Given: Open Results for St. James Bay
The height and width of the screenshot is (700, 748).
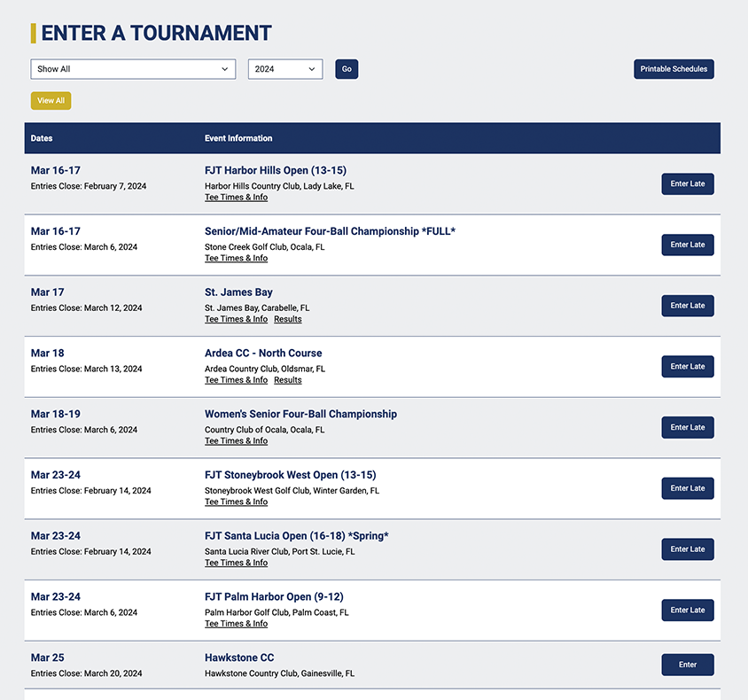Looking at the screenshot, I should (x=287, y=319).
